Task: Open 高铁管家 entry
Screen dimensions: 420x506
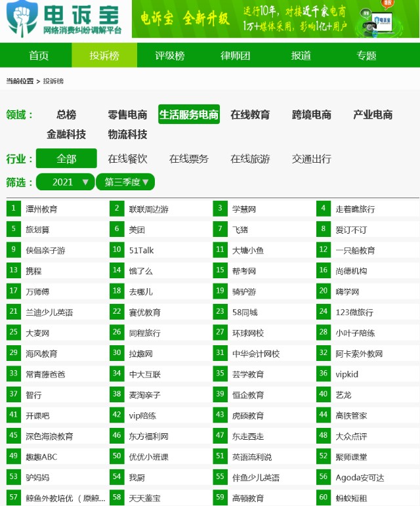Action: click(x=351, y=415)
